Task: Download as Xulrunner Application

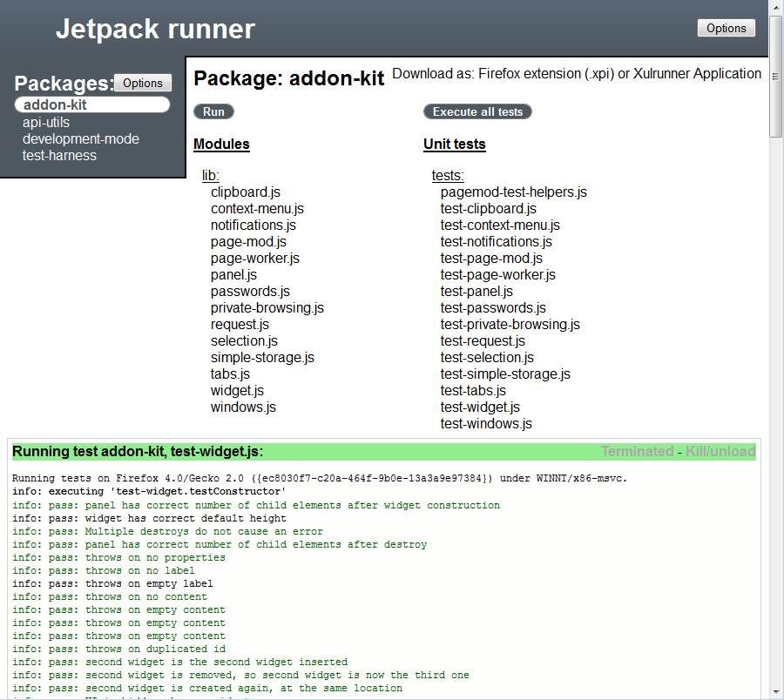Action: 697,74
